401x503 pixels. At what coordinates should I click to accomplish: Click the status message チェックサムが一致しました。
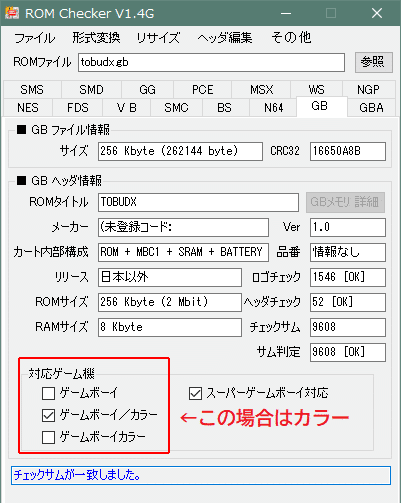tap(77, 475)
